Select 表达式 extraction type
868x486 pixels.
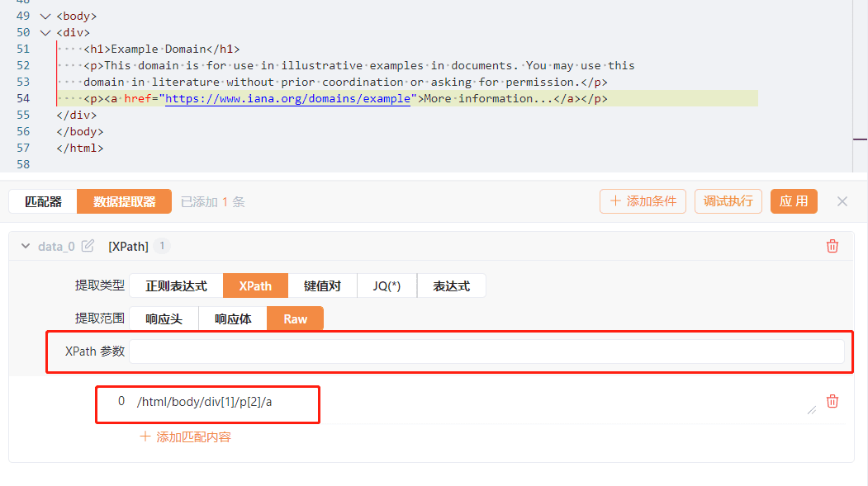click(x=451, y=285)
